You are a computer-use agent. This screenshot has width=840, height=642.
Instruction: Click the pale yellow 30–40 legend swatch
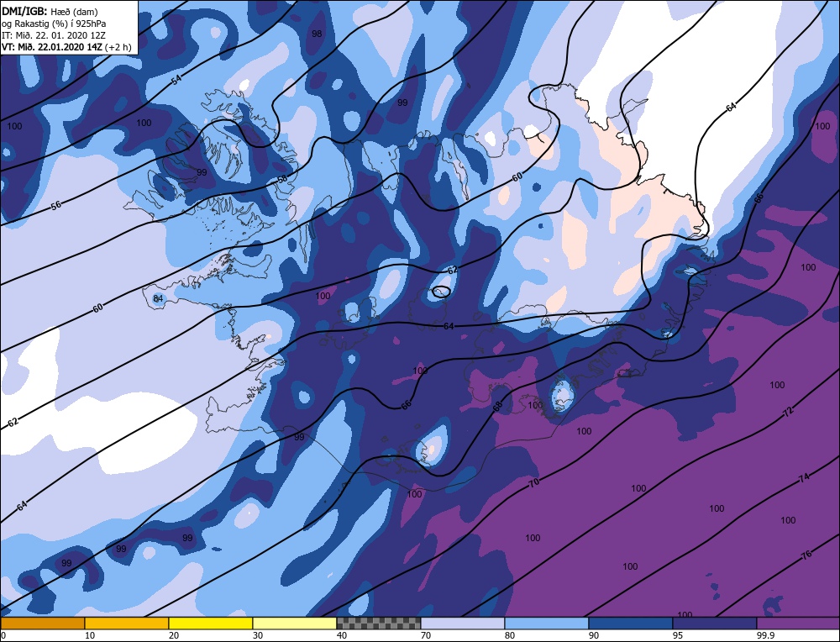(295, 624)
